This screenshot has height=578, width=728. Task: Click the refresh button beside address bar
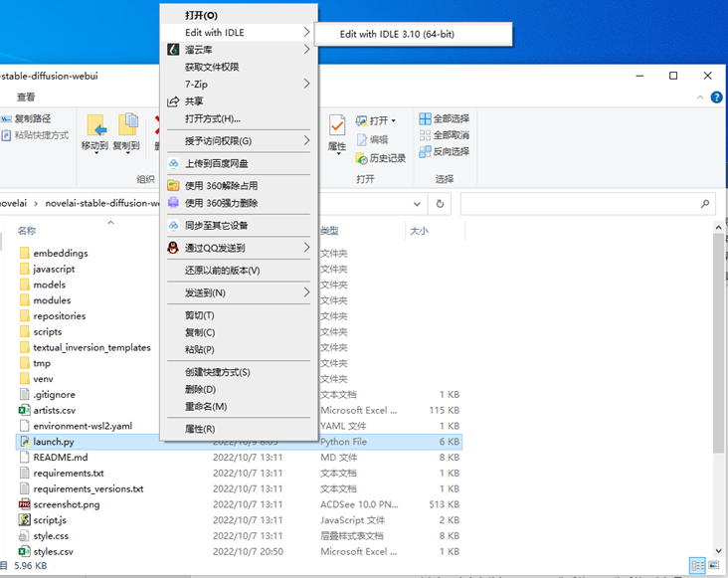[x=440, y=204]
